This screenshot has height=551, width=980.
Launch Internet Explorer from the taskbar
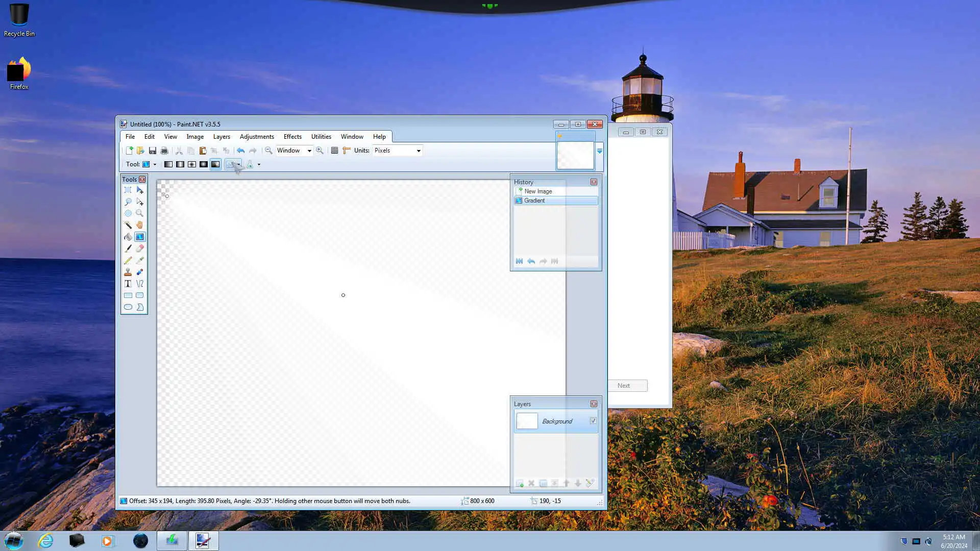tap(46, 541)
